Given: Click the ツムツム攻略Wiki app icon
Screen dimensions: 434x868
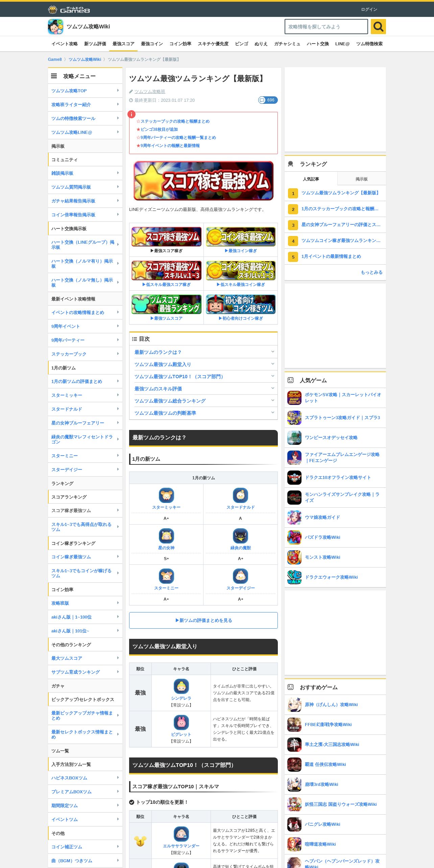Looking at the screenshot, I should tap(55, 27).
